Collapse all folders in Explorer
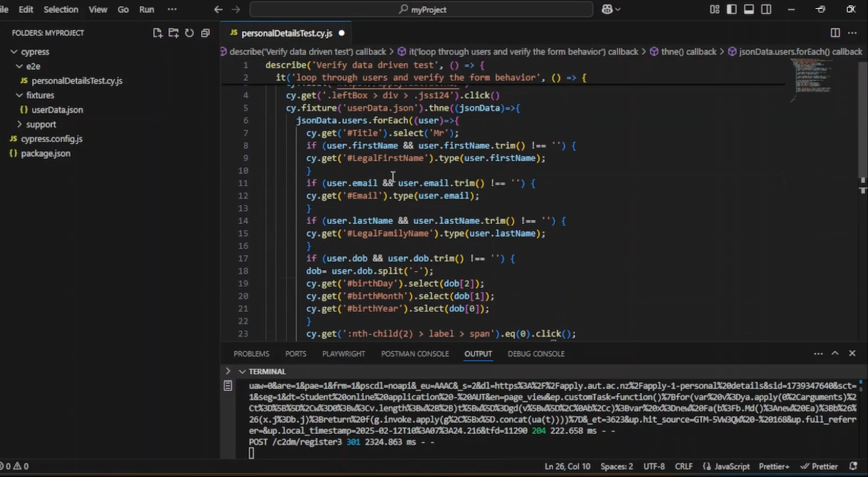868x477 pixels. 205,33
